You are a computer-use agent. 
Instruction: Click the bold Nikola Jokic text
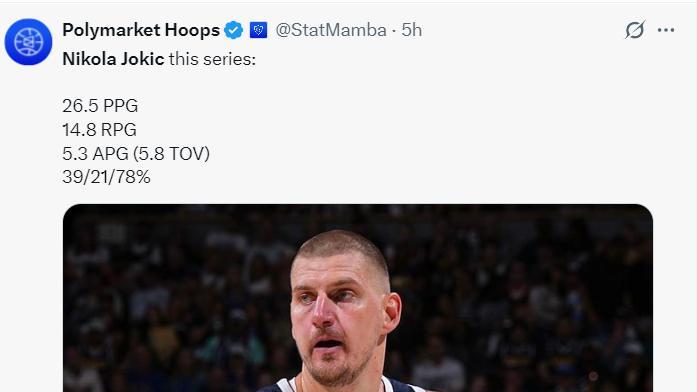coord(113,59)
